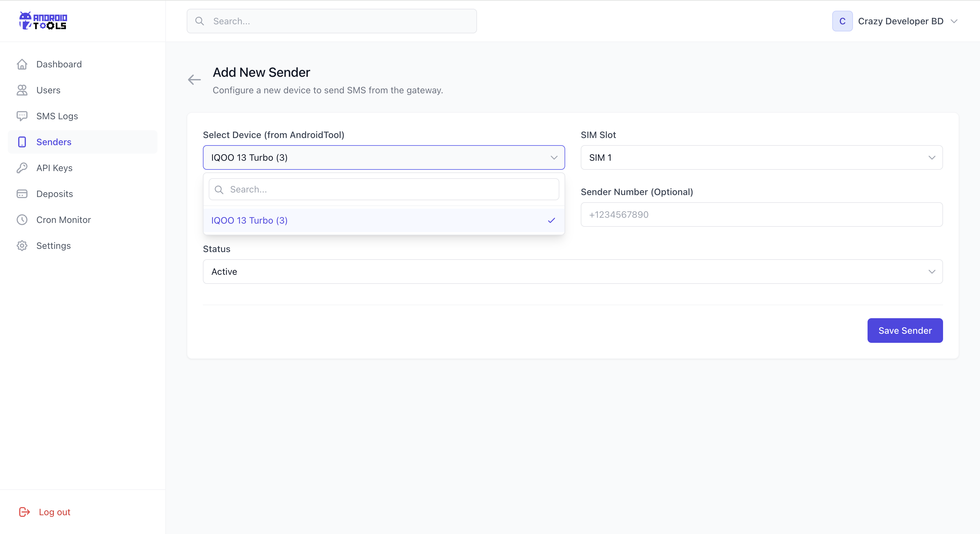The image size is (980, 534).
Task: Click the Log out arrow icon
Action: [x=24, y=512]
